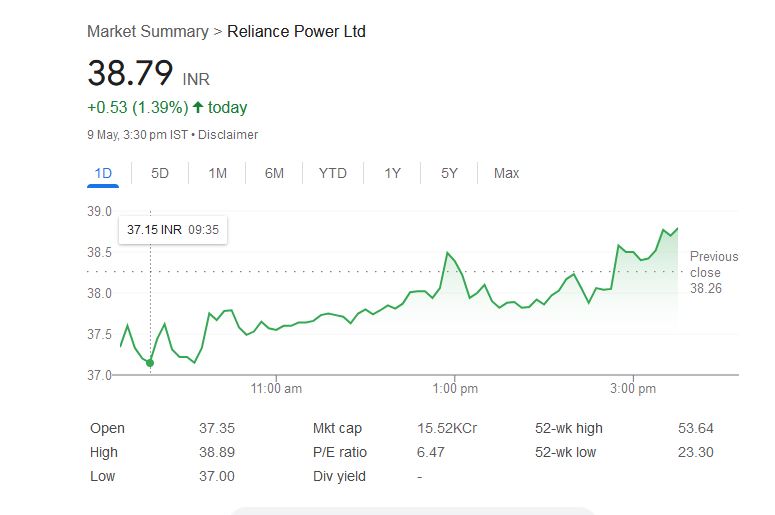This screenshot has height=515, width=775.
Task: Switch to the 1D time range tab
Action: 103,173
